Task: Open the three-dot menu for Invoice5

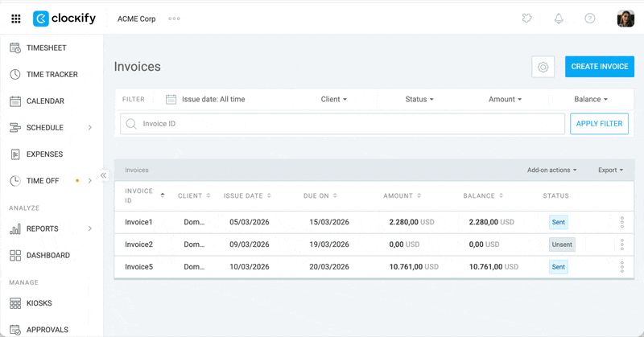Action: click(x=621, y=267)
